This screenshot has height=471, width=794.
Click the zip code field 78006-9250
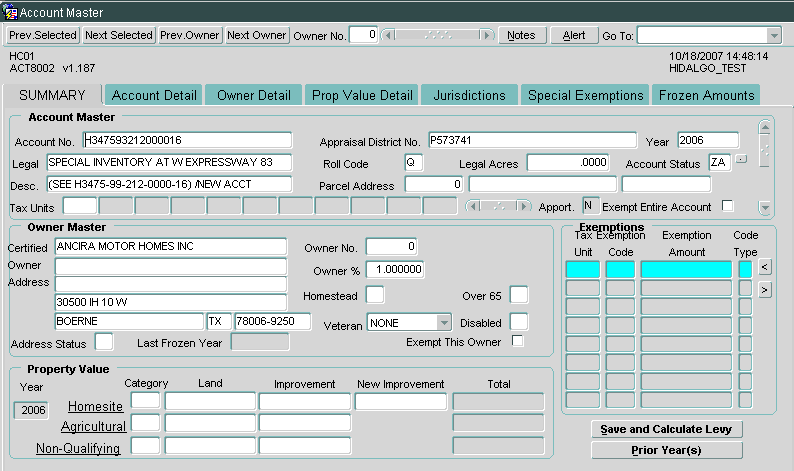(272, 322)
